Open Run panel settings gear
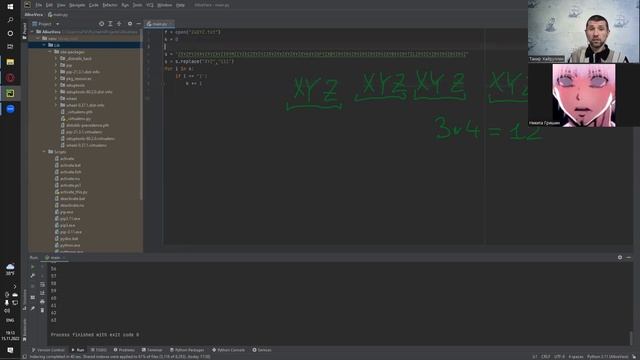 tap(620, 258)
